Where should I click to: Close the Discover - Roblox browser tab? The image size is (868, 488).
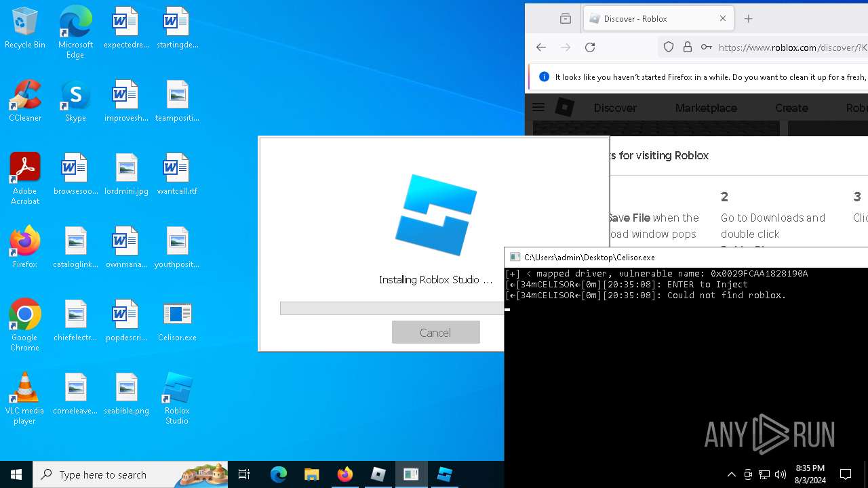click(x=722, y=19)
